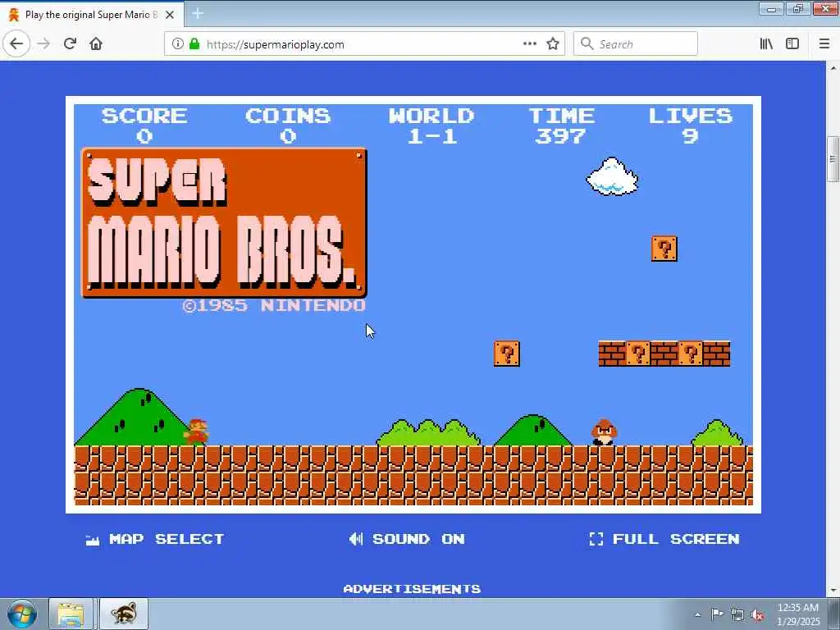Click the scrollbar up arrow
The width and height of the screenshot is (840, 630).
[833, 68]
